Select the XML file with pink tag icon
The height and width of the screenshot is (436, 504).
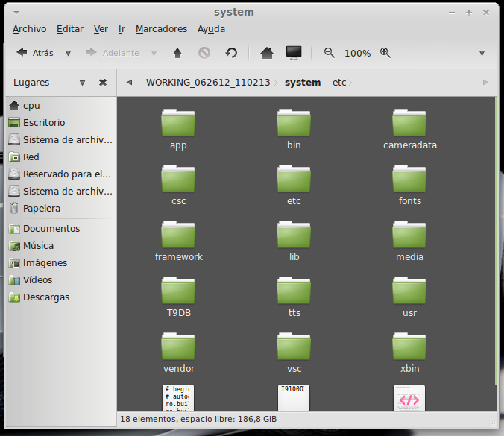409,397
